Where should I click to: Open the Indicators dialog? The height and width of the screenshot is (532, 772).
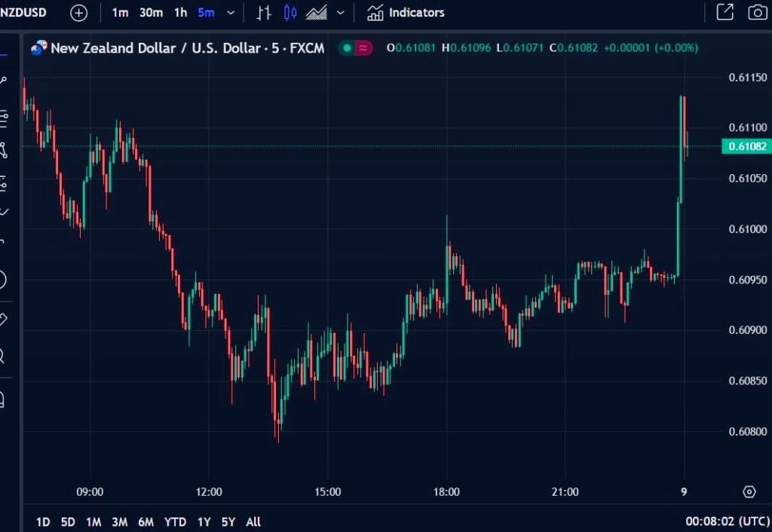coord(406,13)
